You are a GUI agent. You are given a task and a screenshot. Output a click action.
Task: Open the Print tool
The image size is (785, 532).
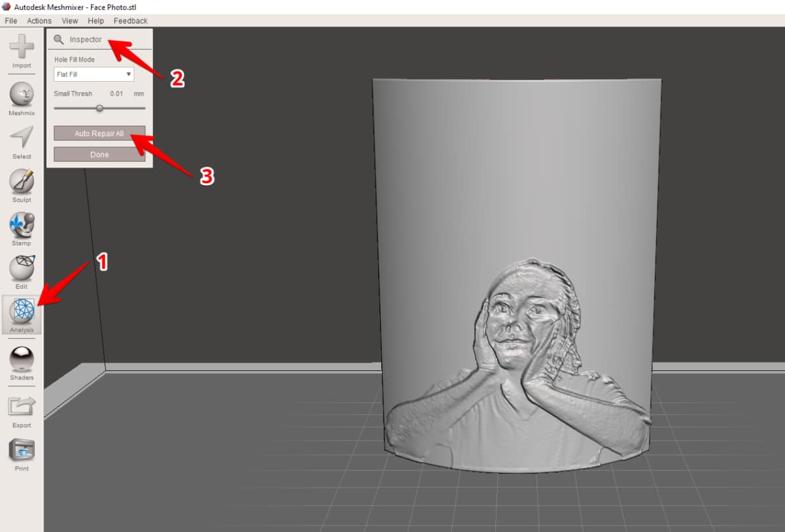[x=22, y=453]
